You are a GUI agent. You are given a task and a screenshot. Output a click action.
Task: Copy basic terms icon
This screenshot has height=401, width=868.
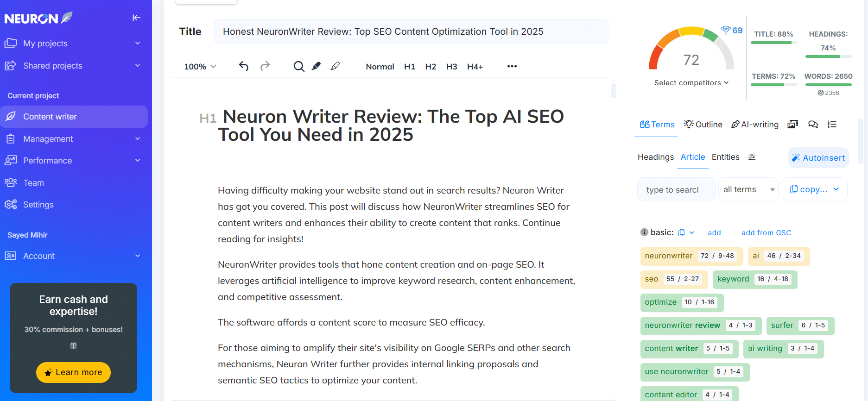[x=681, y=232]
